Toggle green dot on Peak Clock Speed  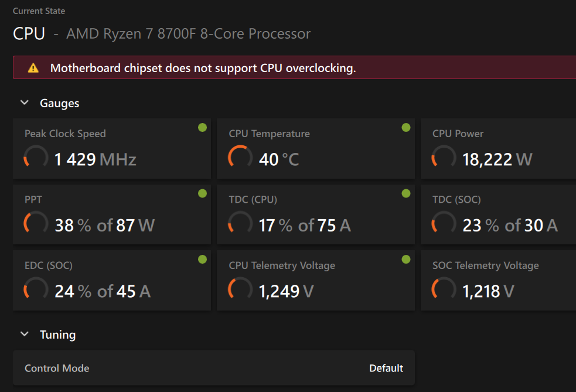point(202,128)
